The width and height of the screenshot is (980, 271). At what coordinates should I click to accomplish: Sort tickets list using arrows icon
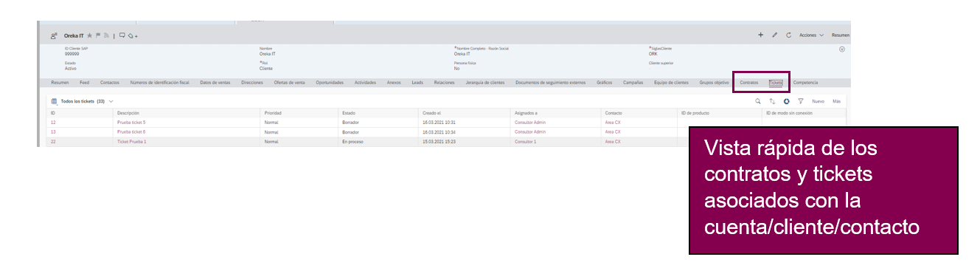(772, 101)
